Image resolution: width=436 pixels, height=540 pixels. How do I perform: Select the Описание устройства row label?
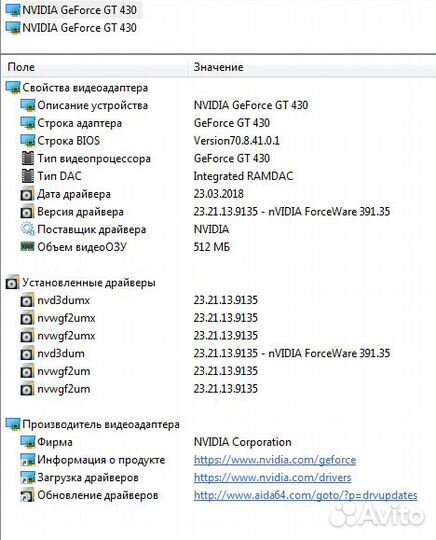(x=93, y=105)
